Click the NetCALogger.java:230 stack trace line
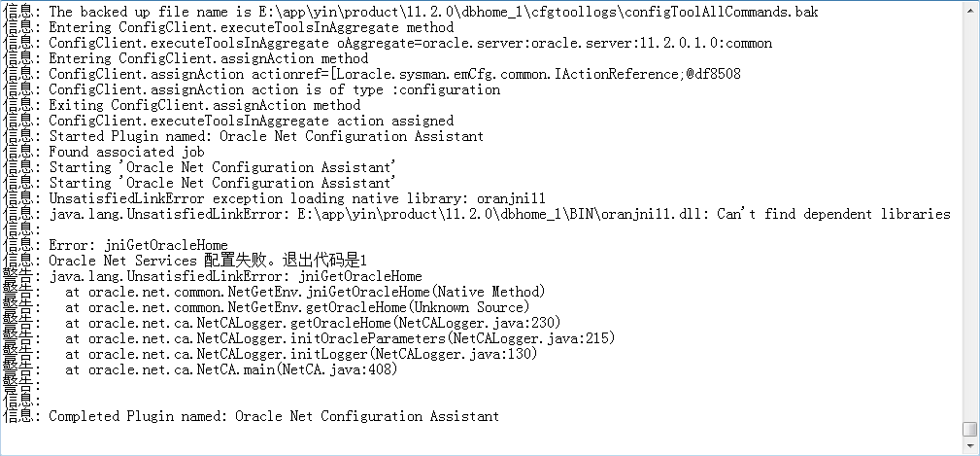The height and width of the screenshot is (456, 980). 282,323
